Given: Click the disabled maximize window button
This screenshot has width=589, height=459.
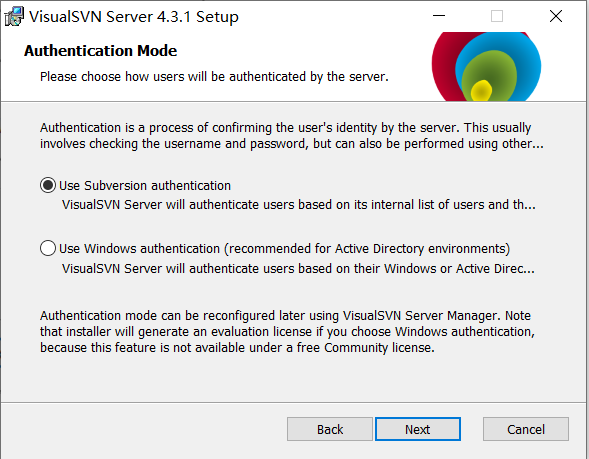Looking at the screenshot, I should (497, 16).
